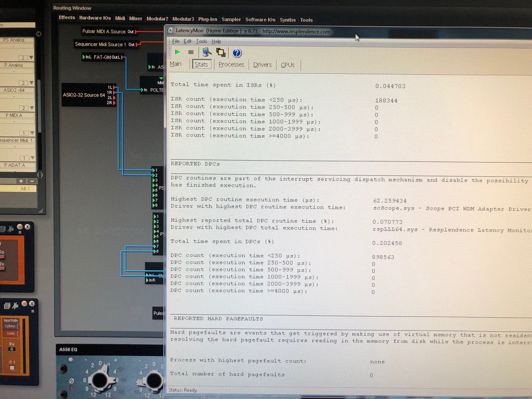Close the upper device panel with X
Image resolution: width=532 pixels, height=399 pixels.
[x=27, y=227]
